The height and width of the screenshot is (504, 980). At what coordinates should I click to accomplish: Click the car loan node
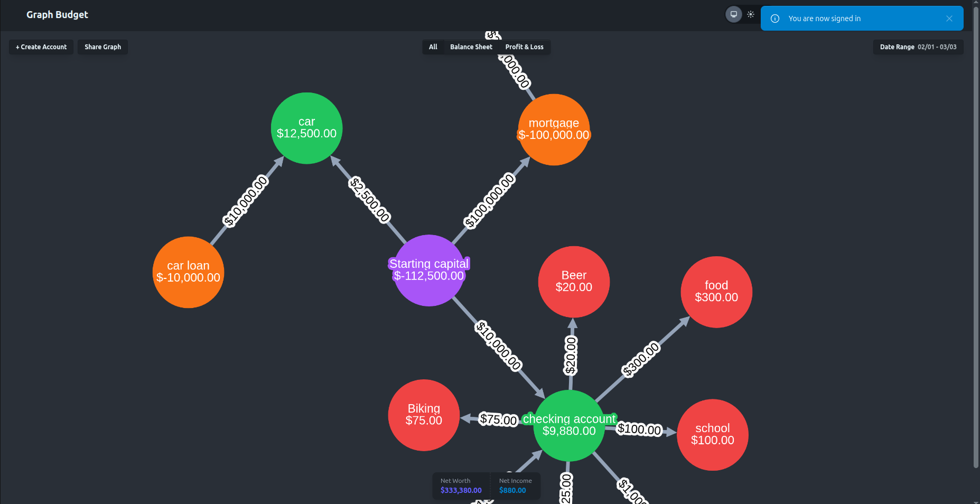(x=188, y=272)
